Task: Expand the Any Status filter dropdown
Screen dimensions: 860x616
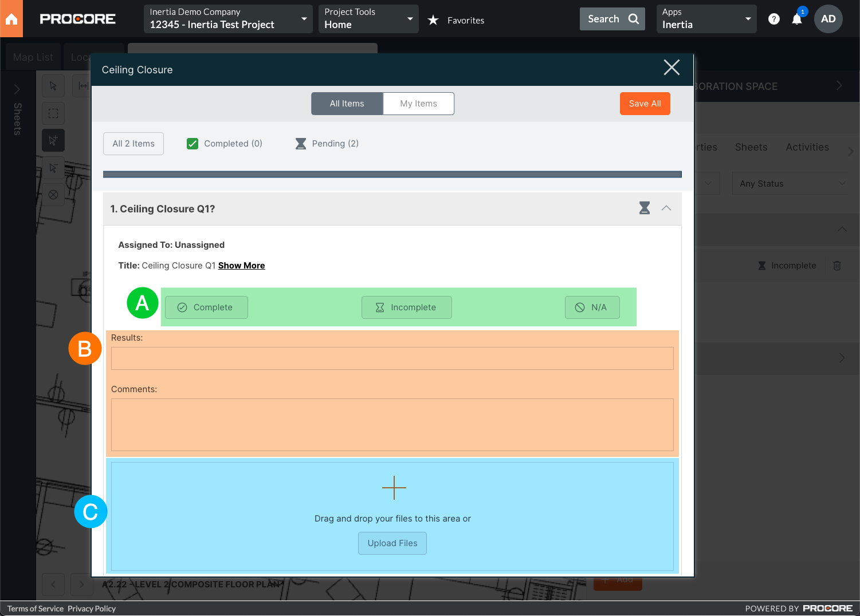Action: (791, 183)
